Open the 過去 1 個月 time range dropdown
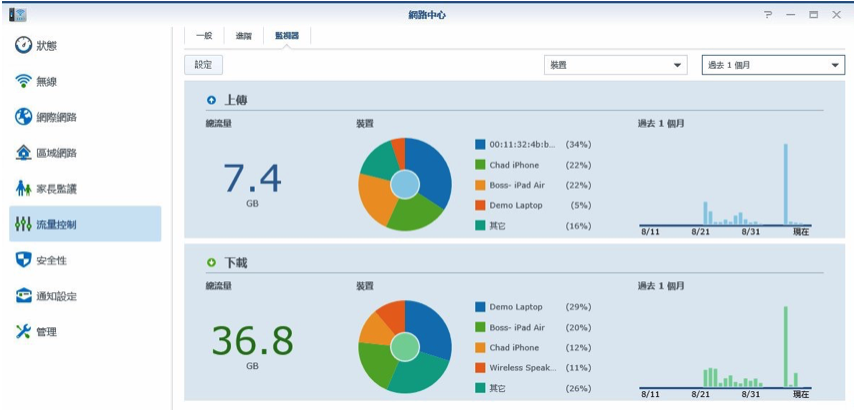The height and width of the screenshot is (414, 854). [x=773, y=65]
